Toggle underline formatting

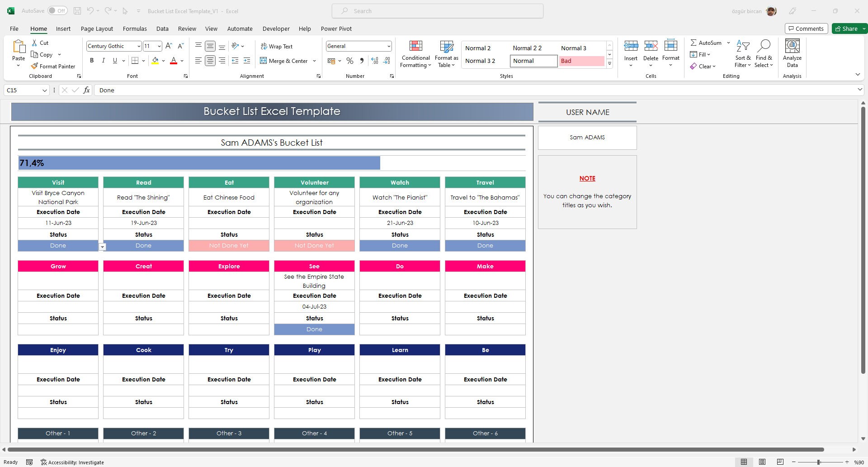pyautogui.click(x=115, y=60)
